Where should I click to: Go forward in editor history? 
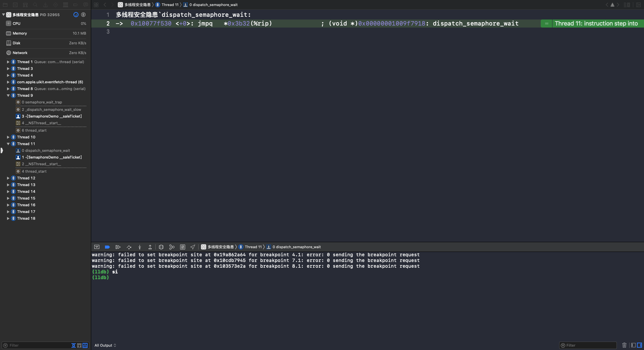tap(112, 5)
